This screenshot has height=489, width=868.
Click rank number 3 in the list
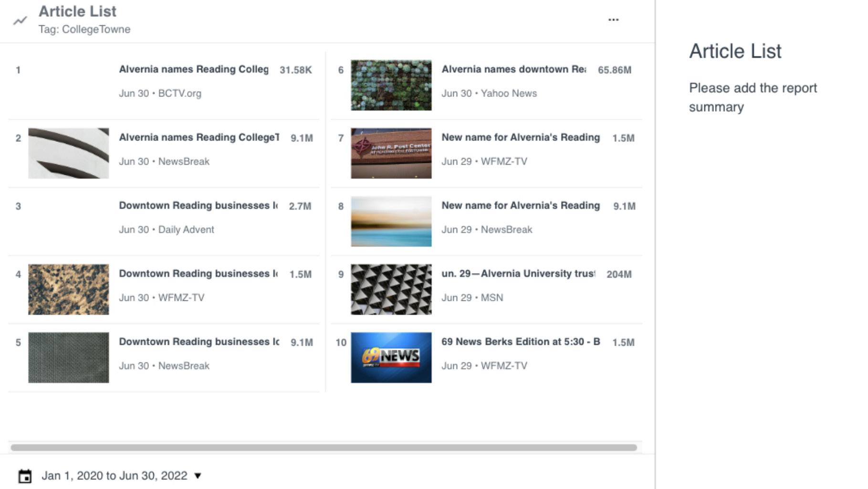coord(18,206)
